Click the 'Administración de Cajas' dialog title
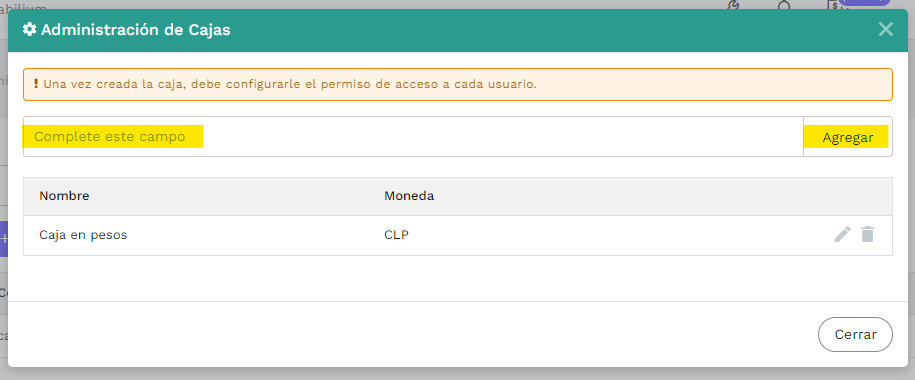The image size is (915, 380). [135, 30]
